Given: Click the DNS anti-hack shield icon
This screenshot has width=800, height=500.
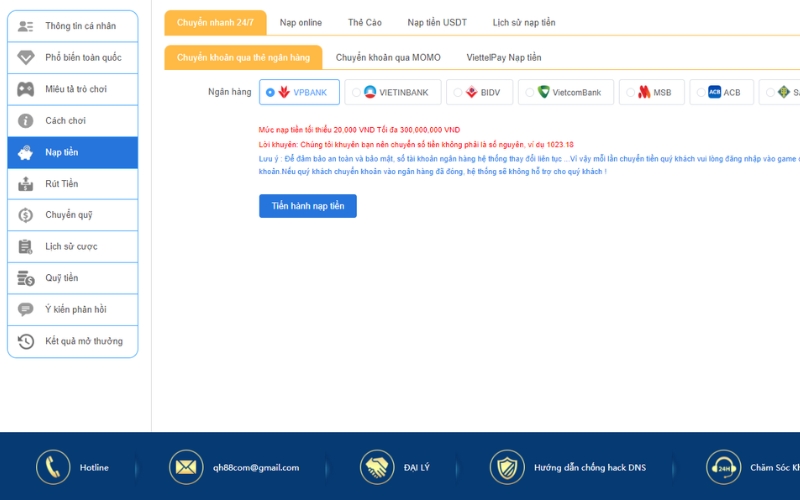Looking at the screenshot, I should coord(507,467).
